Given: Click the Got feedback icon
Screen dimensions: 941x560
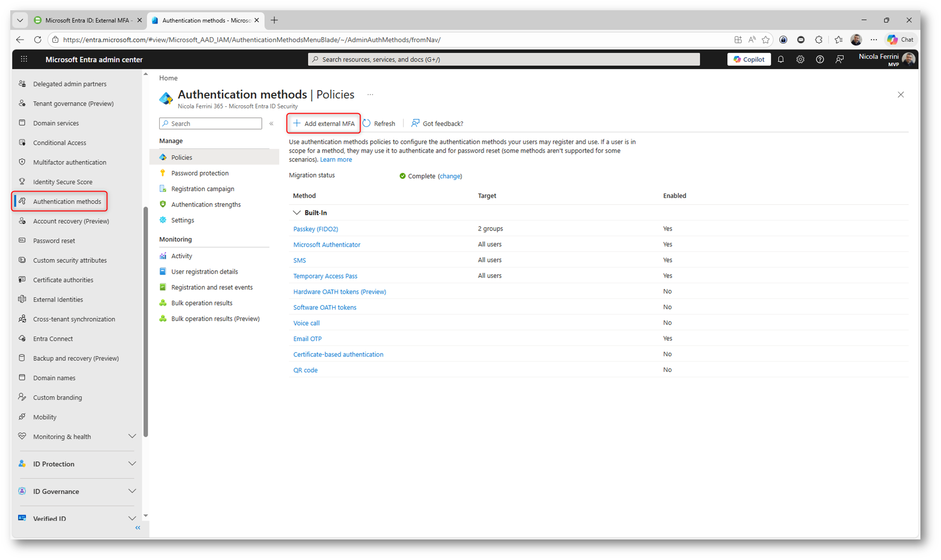Looking at the screenshot, I should [415, 123].
